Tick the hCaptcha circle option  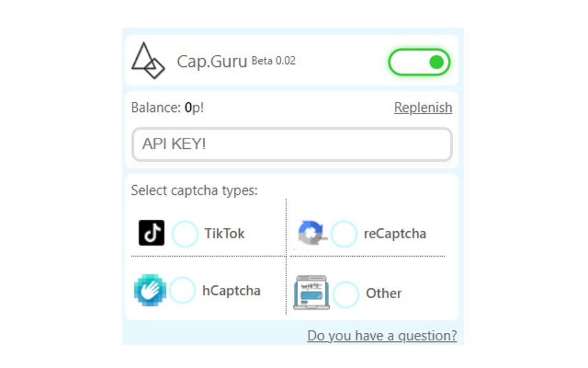coord(182,290)
